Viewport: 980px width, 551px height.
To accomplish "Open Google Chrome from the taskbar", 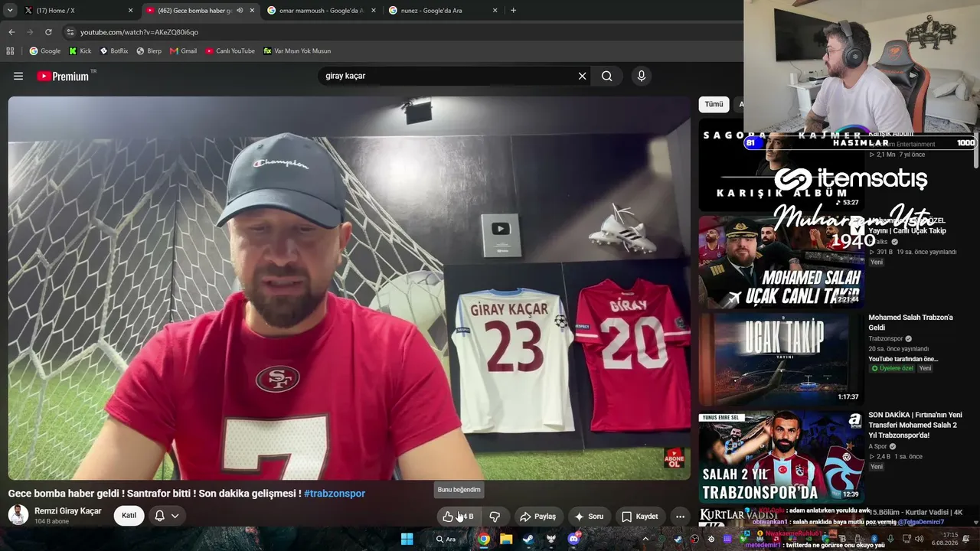I will tap(484, 539).
